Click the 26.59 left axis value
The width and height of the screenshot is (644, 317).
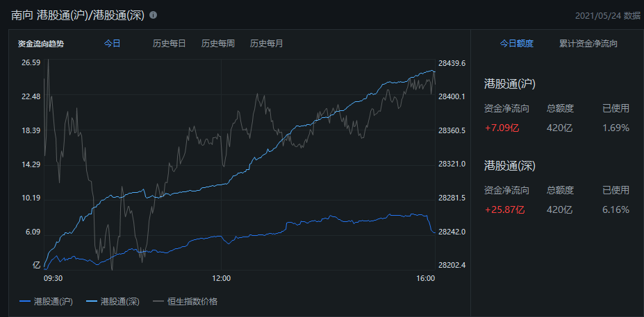click(x=31, y=62)
